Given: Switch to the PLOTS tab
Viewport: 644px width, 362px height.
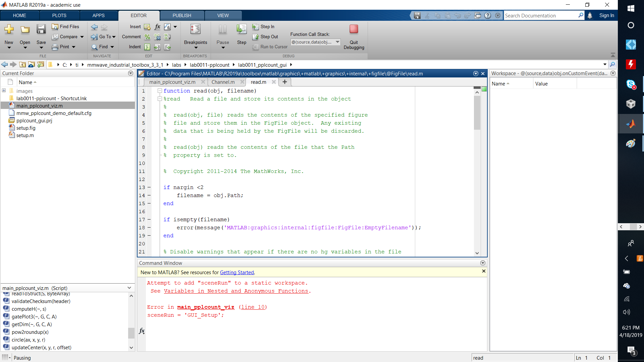Looking at the screenshot, I should [x=59, y=15].
